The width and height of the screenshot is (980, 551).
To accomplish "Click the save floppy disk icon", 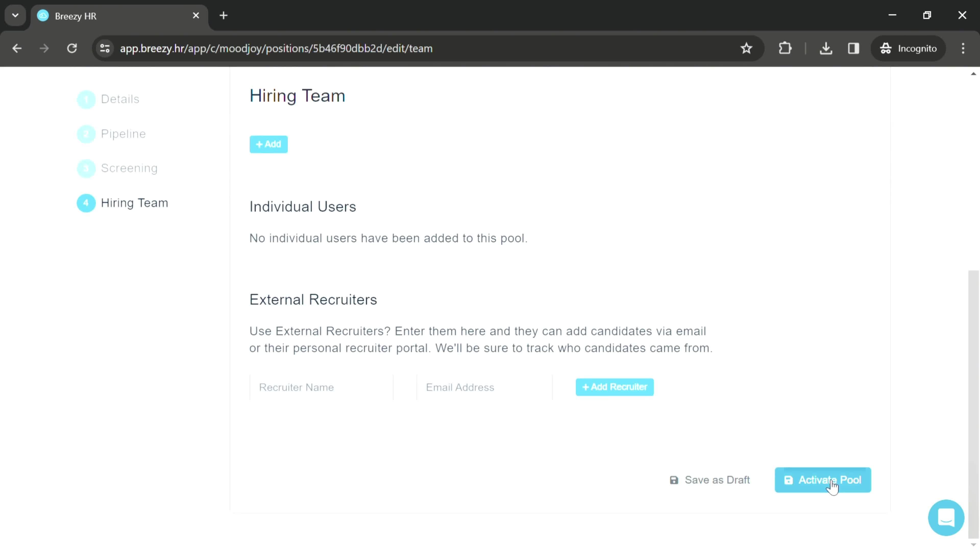I will point(674,480).
